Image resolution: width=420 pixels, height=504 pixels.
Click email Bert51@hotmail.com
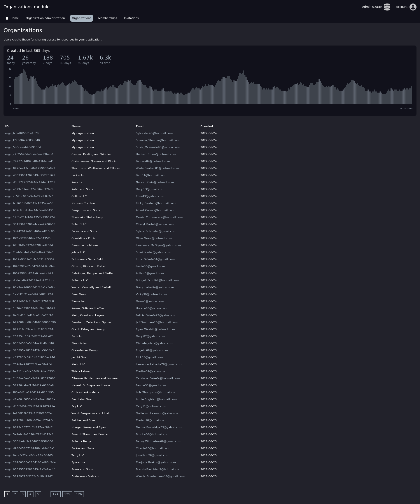point(150,175)
